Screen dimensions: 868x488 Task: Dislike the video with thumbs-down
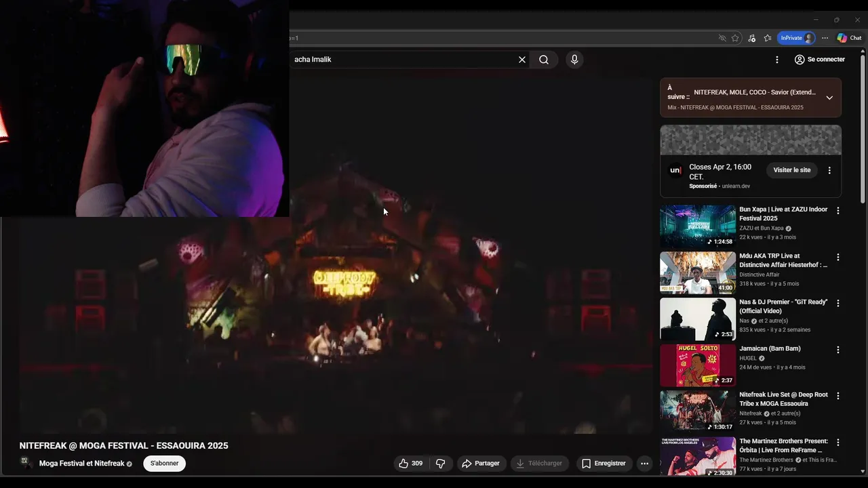pos(441,464)
